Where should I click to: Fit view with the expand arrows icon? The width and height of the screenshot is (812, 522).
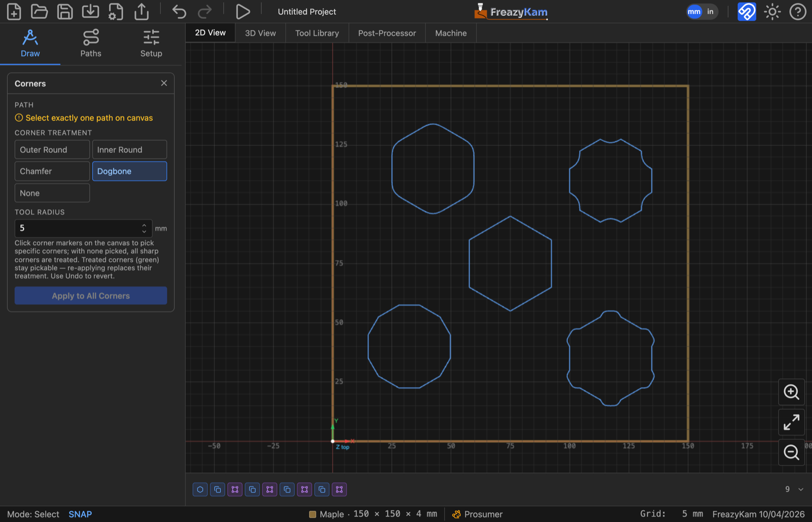tap(791, 422)
